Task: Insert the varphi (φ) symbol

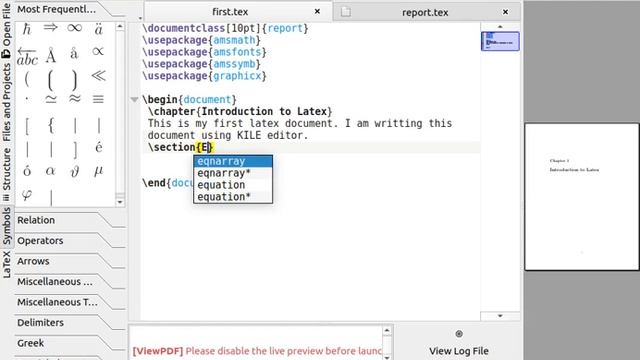Action: pos(27,195)
